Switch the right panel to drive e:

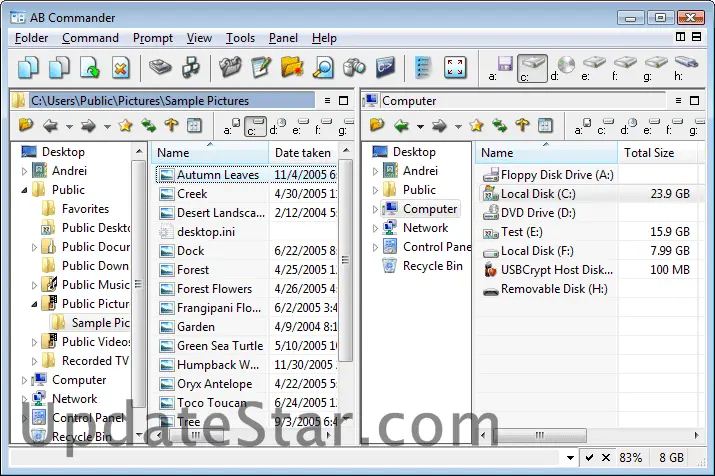652,126
